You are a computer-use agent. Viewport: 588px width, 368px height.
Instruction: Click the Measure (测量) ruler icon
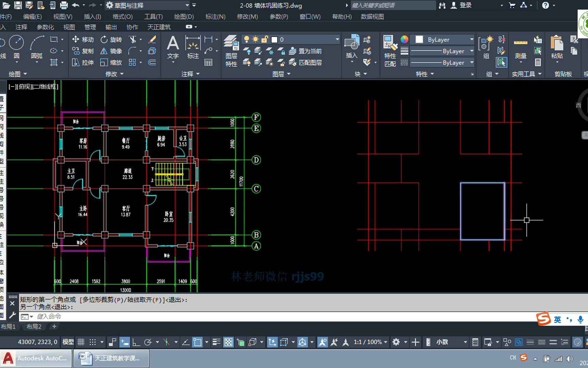[521, 47]
